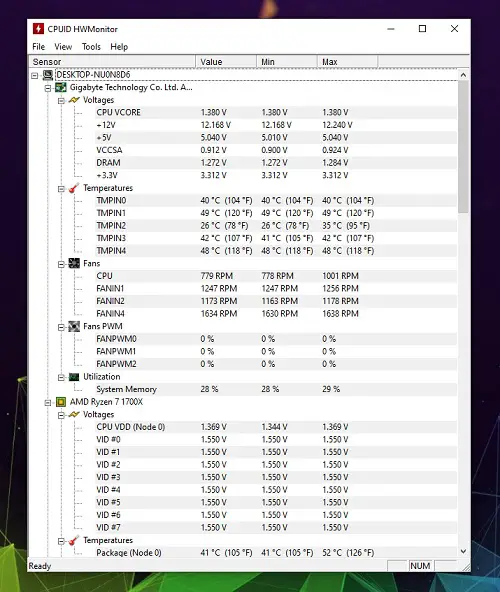The width and height of the screenshot is (500, 592).
Task: Select the DRAM voltage row
Action: 276,163
